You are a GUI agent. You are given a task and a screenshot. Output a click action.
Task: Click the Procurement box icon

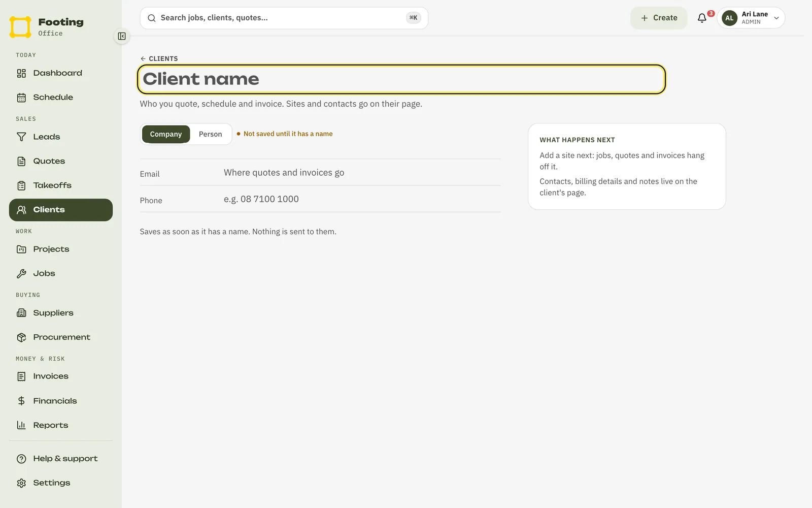point(21,337)
